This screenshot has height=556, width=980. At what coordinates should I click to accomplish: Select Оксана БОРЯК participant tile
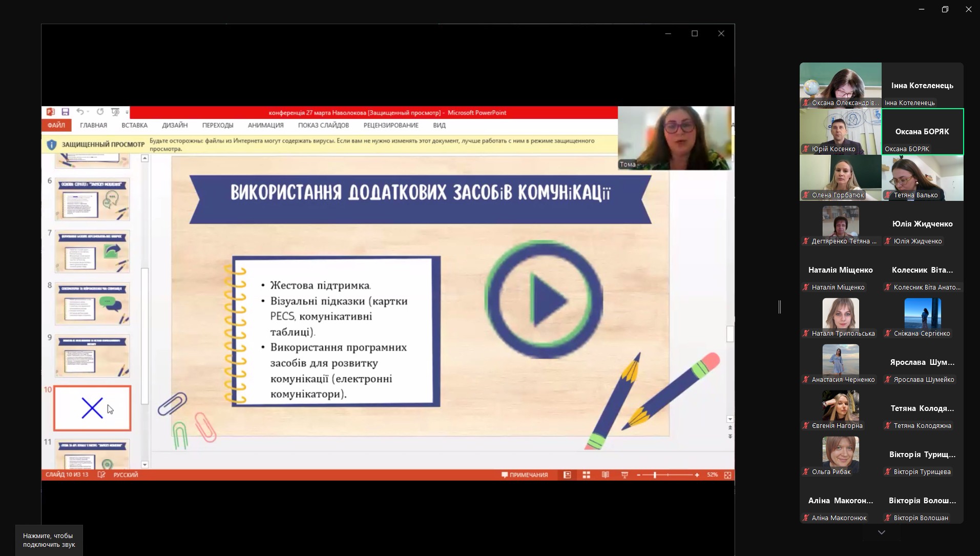pos(922,132)
